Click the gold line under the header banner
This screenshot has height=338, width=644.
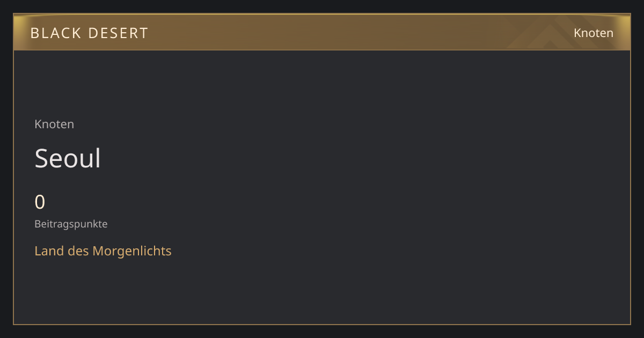pos(322,50)
